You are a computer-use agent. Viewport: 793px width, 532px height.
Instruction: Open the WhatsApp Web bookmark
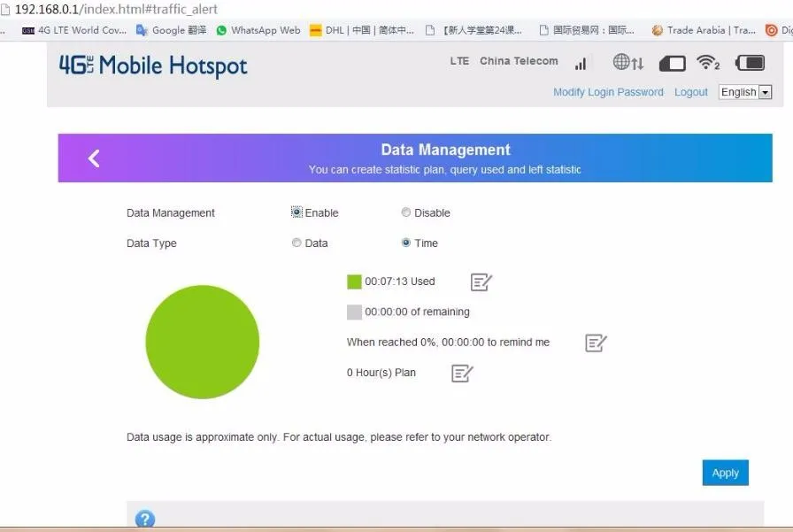[258, 30]
